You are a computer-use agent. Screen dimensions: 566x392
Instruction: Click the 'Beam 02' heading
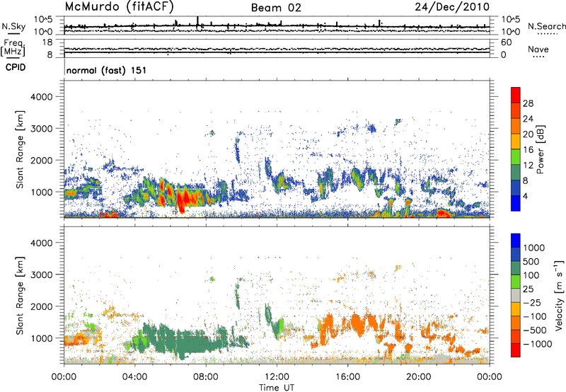(x=276, y=8)
